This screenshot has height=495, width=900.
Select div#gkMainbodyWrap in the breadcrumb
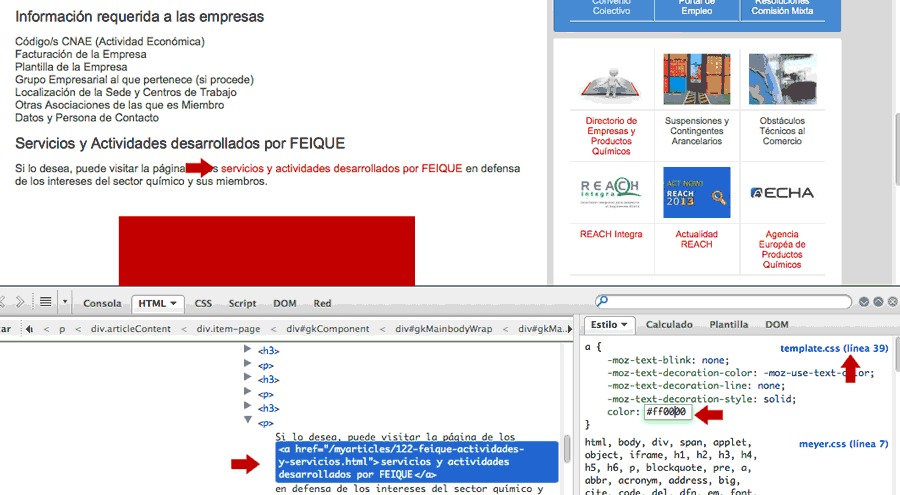(444, 329)
